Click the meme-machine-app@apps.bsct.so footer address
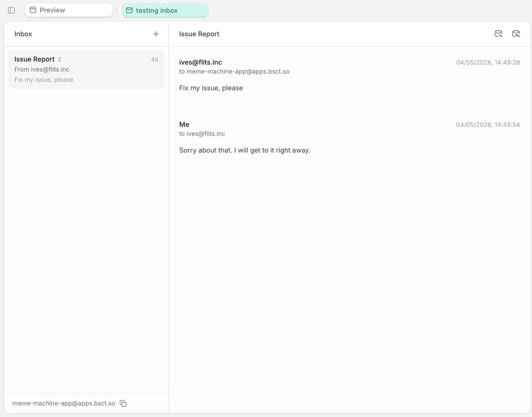This screenshot has height=417, width=532. pos(64,403)
